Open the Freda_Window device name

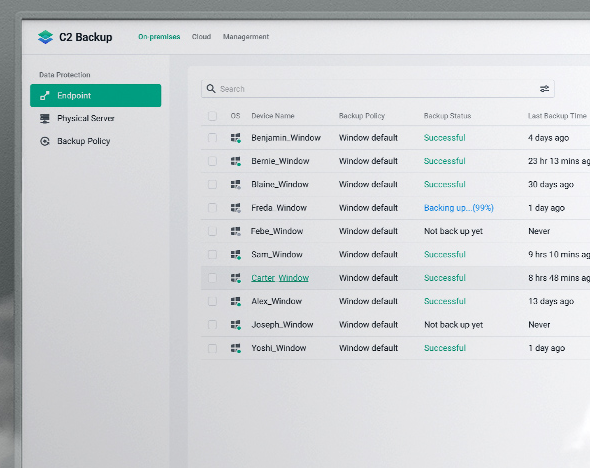[279, 208]
